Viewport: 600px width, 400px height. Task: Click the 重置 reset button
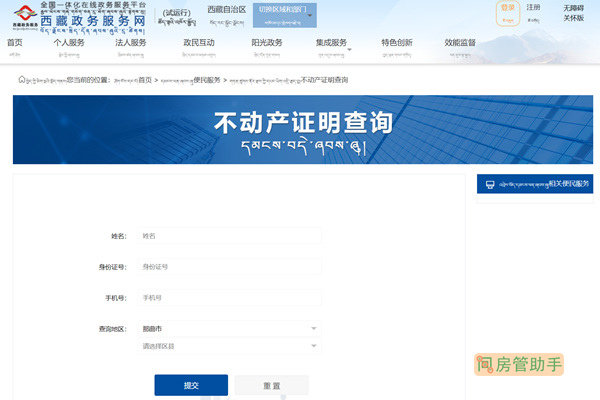272,385
